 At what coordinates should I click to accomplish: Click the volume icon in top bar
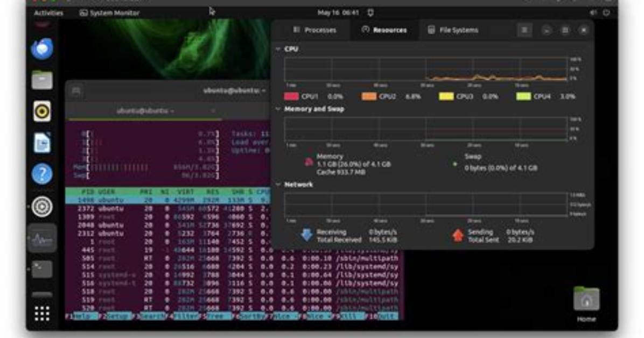[x=593, y=13]
